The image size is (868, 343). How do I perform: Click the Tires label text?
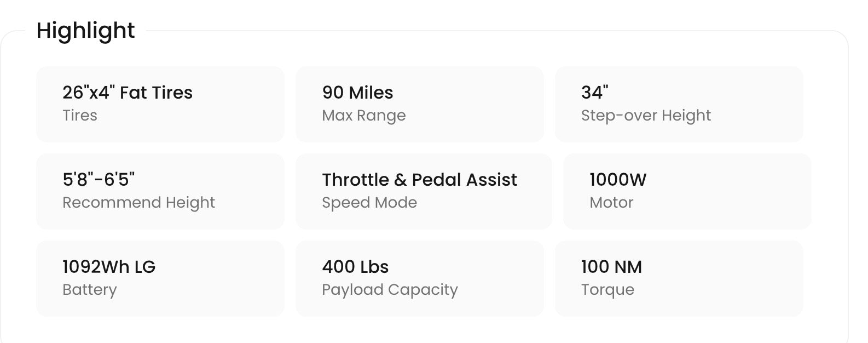80,116
